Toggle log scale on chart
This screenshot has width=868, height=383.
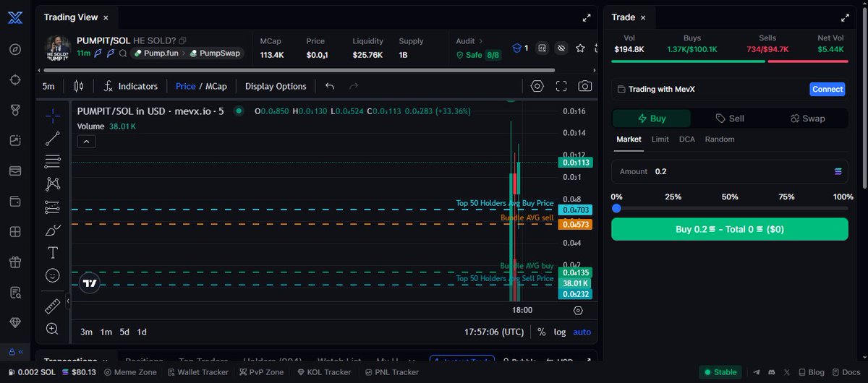point(560,332)
